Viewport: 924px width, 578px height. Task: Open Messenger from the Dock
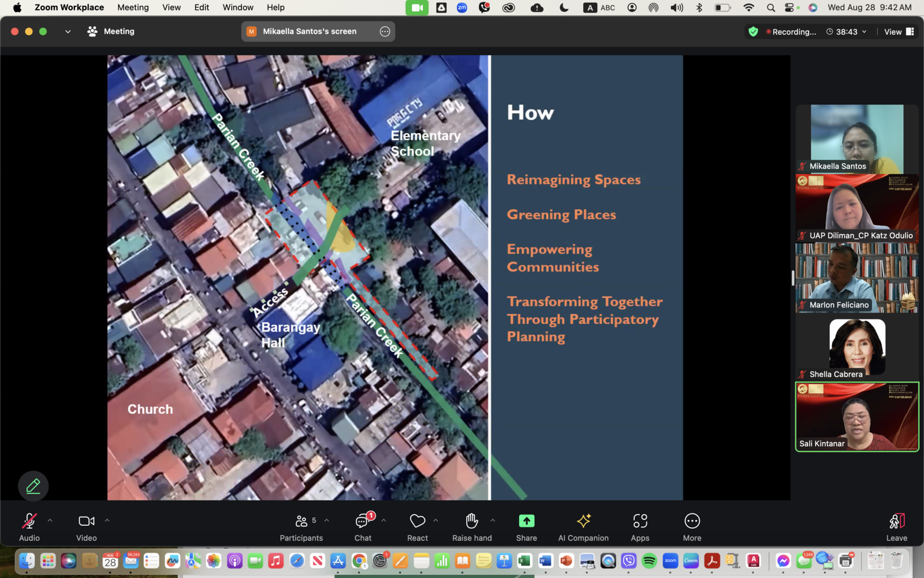coord(783,561)
